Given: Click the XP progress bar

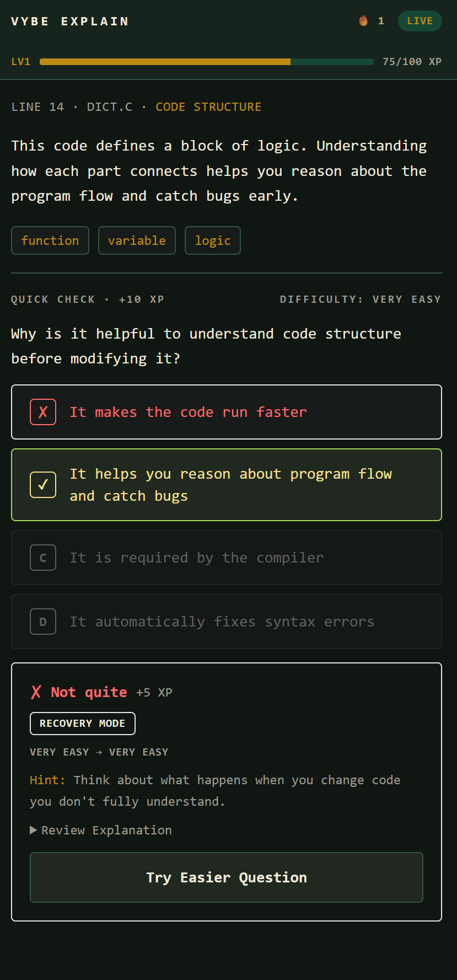Looking at the screenshot, I should click(x=207, y=62).
